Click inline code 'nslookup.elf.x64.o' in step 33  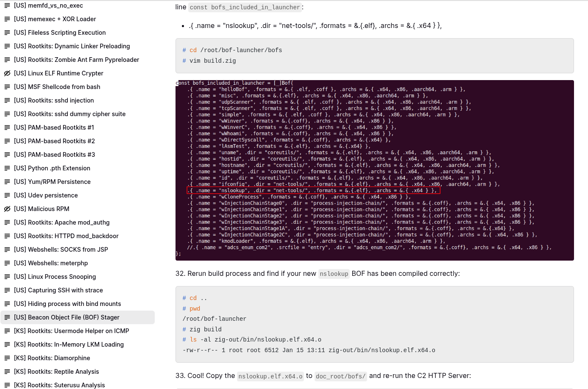point(270,376)
